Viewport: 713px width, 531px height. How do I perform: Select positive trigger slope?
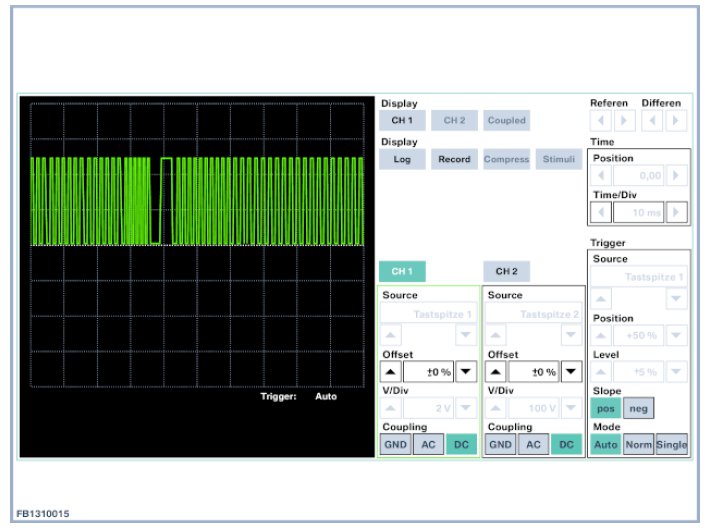[x=603, y=408]
